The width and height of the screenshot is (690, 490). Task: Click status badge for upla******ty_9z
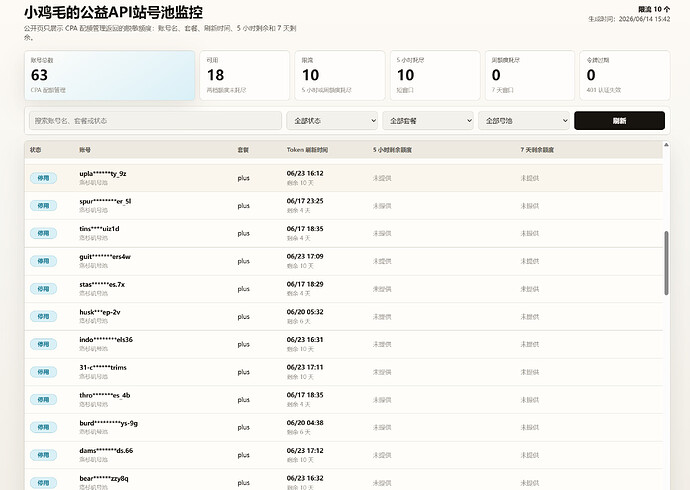43,178
